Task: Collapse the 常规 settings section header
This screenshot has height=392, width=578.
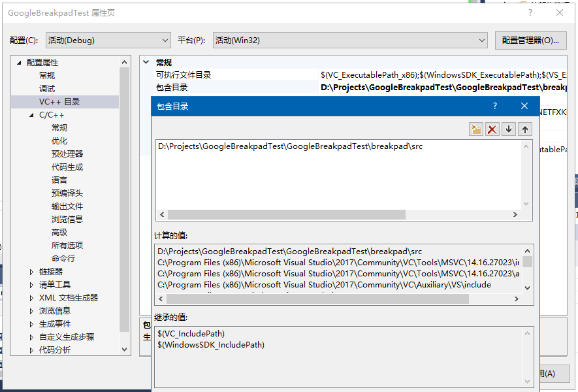Action: (145, 62)
